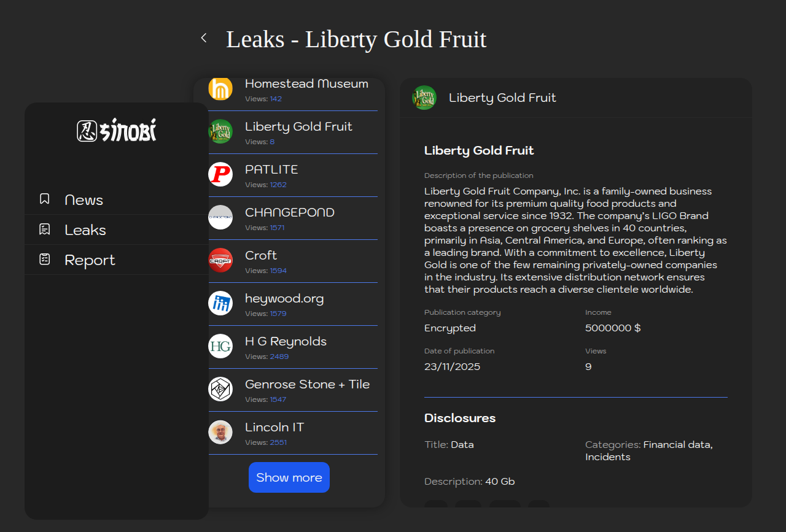The image size is (786, 532).
Task: Click the H G Reynolds logo icon
Action: [x=220, y=346]
